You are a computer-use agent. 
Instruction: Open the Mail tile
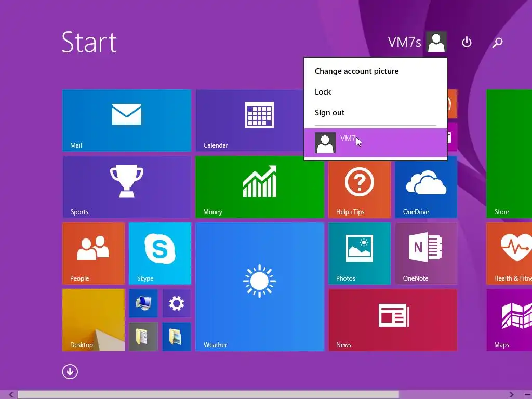click(x=127, y=120)
